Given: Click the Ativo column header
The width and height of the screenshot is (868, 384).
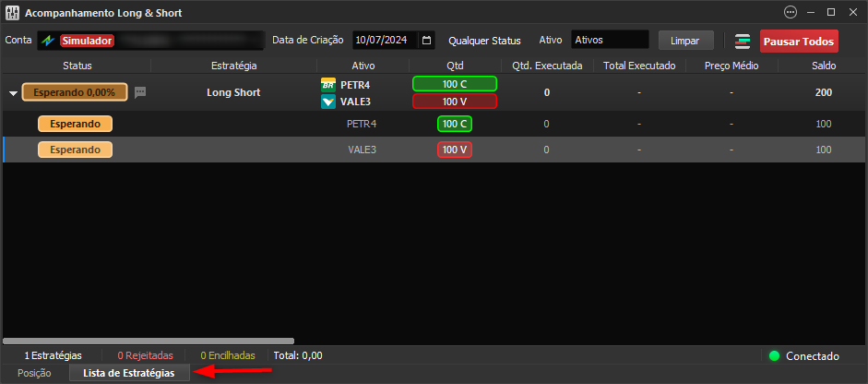Looking at the screenshot, I should pyautogui.click(x=363, y=66).
